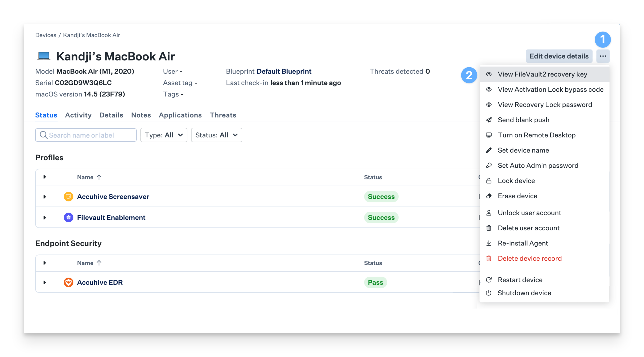The width and height of the screenshot is (644, 357).
Task: Click the ellipsis more actions button
Action: click(603, 56)
